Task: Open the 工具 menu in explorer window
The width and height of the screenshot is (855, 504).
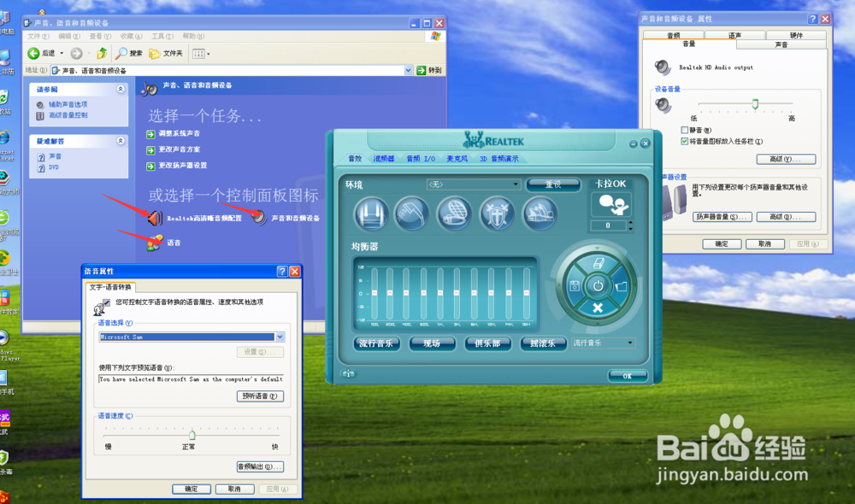Action: coord(162,36)
